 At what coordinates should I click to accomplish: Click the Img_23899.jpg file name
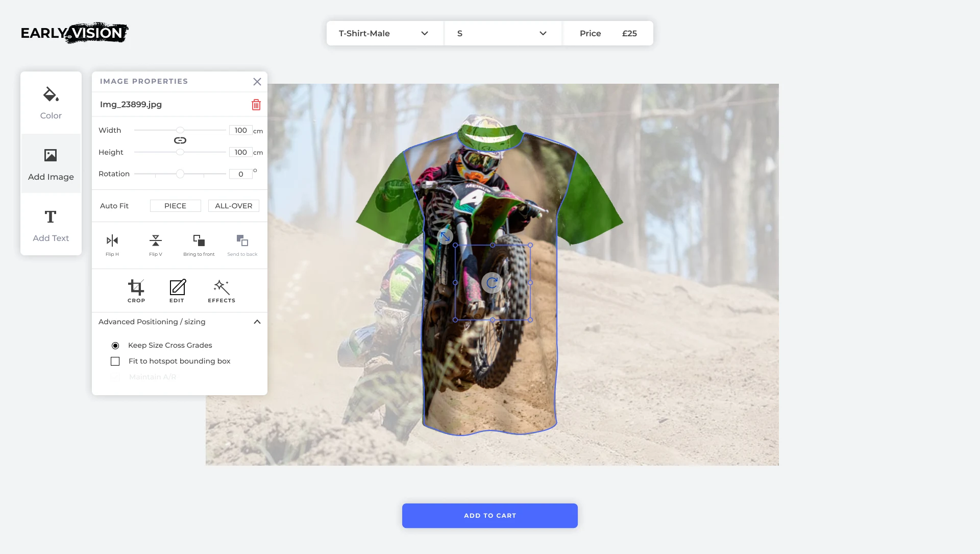tap(131, 105)
